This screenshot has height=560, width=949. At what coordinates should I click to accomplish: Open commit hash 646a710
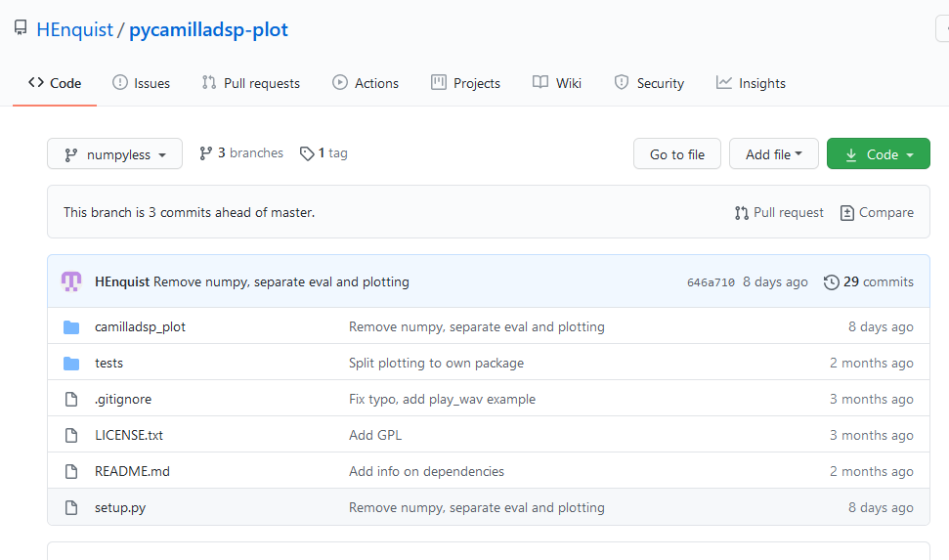coord(711,282)
